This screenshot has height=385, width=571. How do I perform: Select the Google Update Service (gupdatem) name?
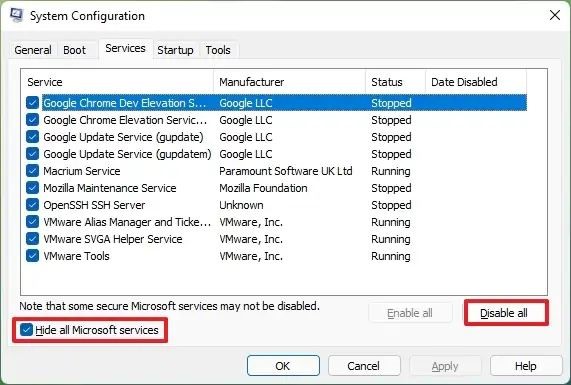(x=127, y=154)
